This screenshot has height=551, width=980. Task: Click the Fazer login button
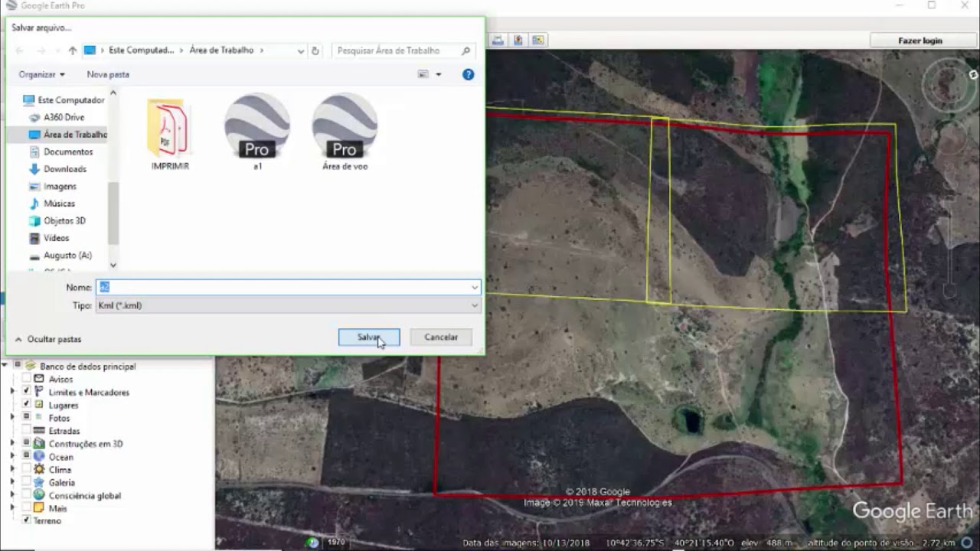pyautogui.click(x=920, y=41)
